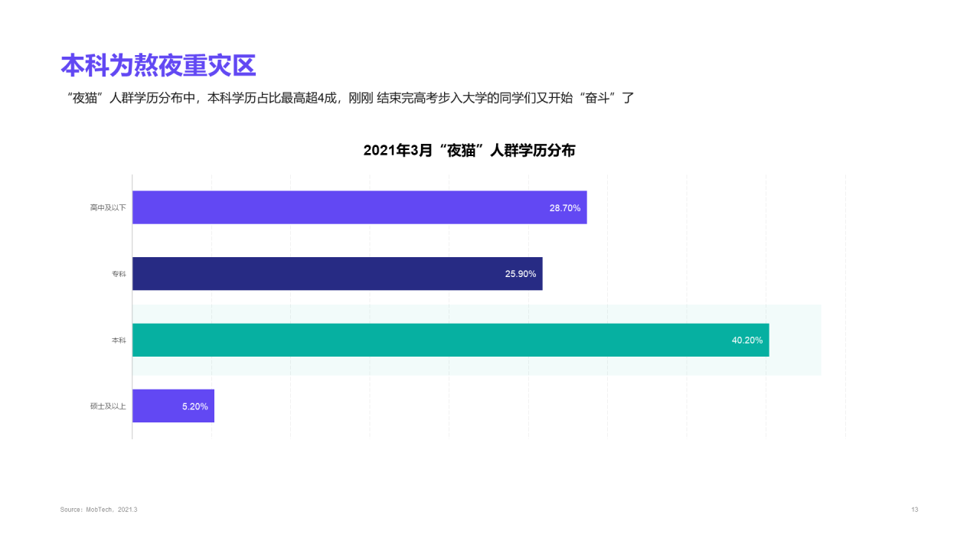Click the slide title 本科为熬夜重灾区

158,66
